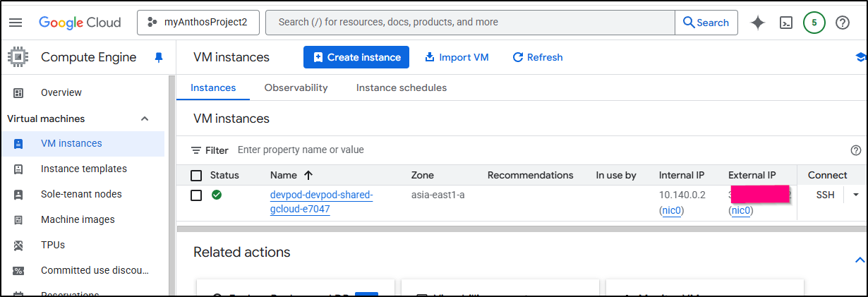Connect via SSH button
This screenshot has width=868, height=297.
coord(825,195)
